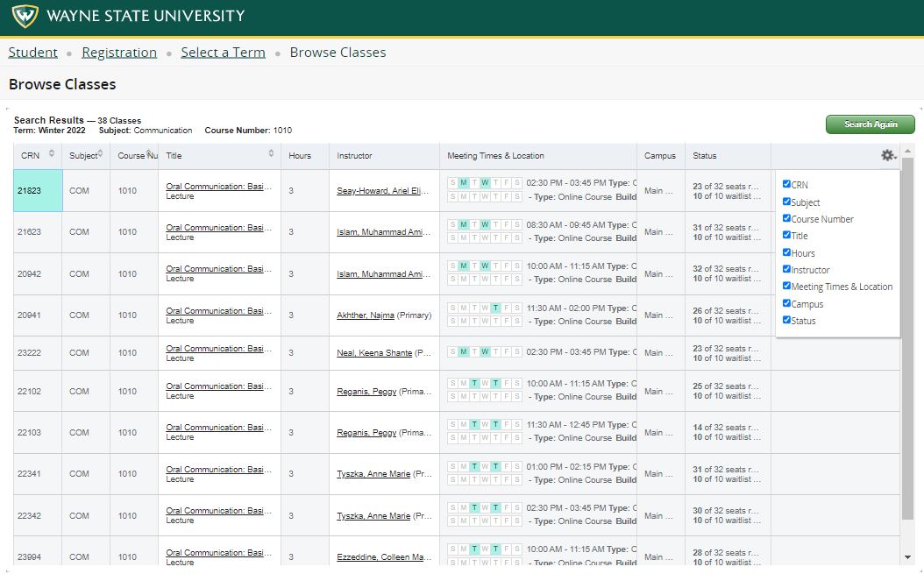
Task: Select the CRN cell 20942
Action: click(38, 274)
